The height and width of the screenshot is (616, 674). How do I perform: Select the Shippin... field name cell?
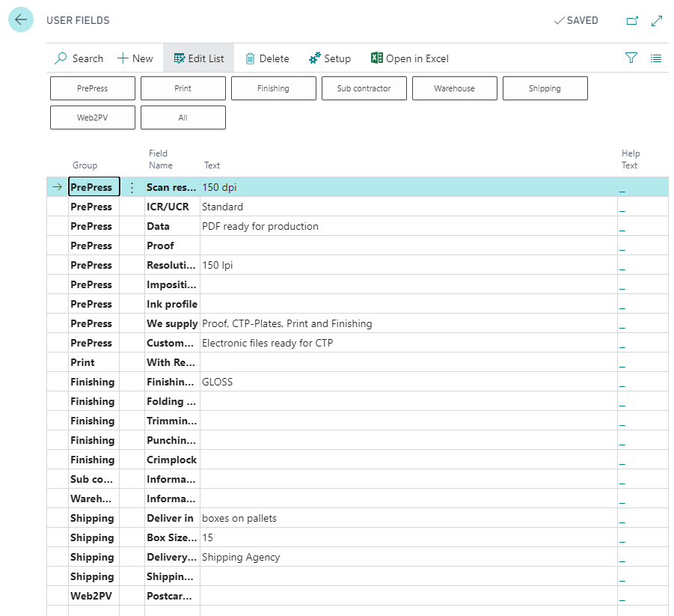click(172, 576)
